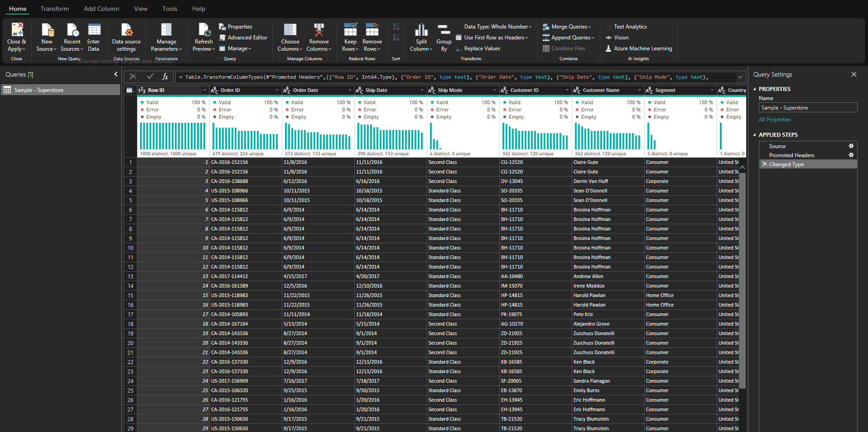Click the query Name input field
The width and height of the screenshot is (868, 432).
point(808,108)
